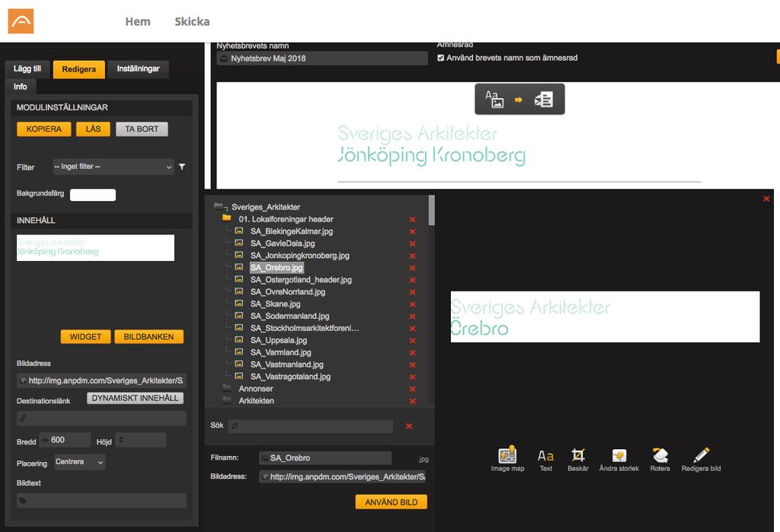Go to the Hem menu

[x=138, y=21]
